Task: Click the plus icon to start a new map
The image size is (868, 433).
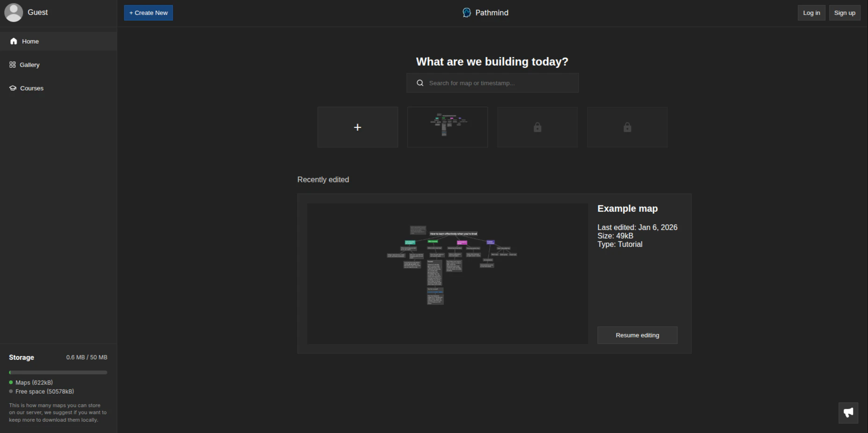Action: pyautogui.click(x=358, y=127)
